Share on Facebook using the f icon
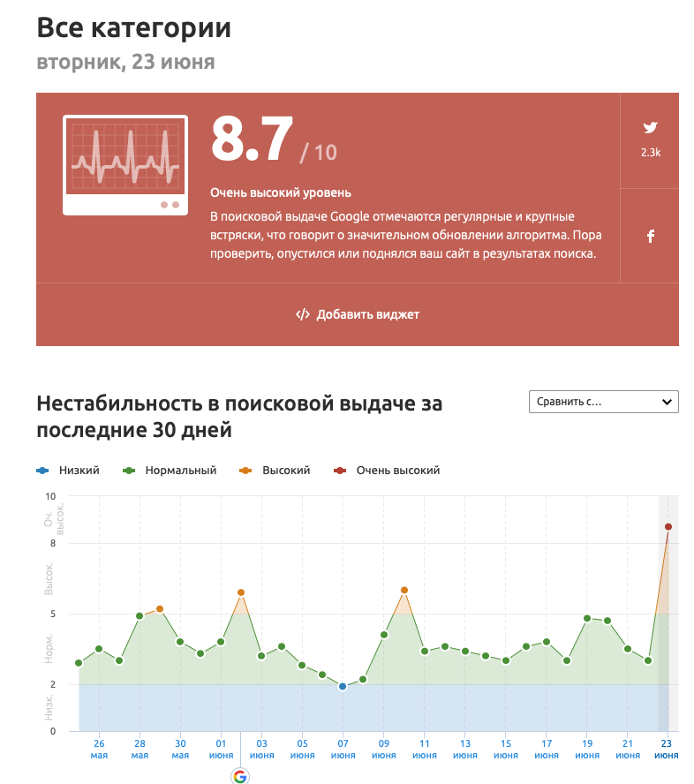Viewport: 694px width, 784px height. pyautogui.click(x=651, y=236)
